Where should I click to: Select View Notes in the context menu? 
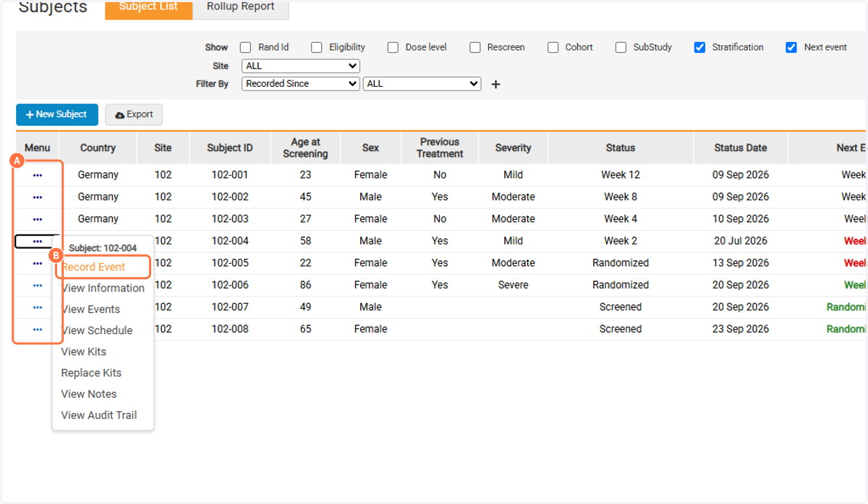(89, 394)
